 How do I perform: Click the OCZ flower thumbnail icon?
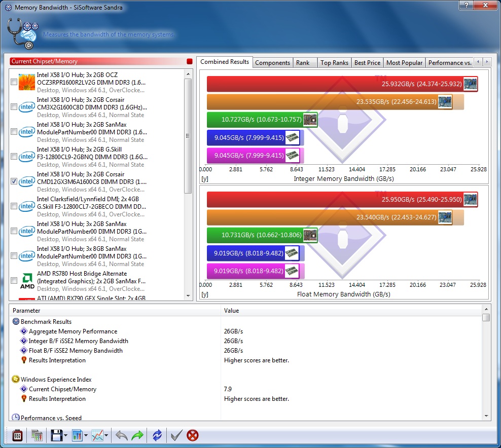click(x=26, y=82)
